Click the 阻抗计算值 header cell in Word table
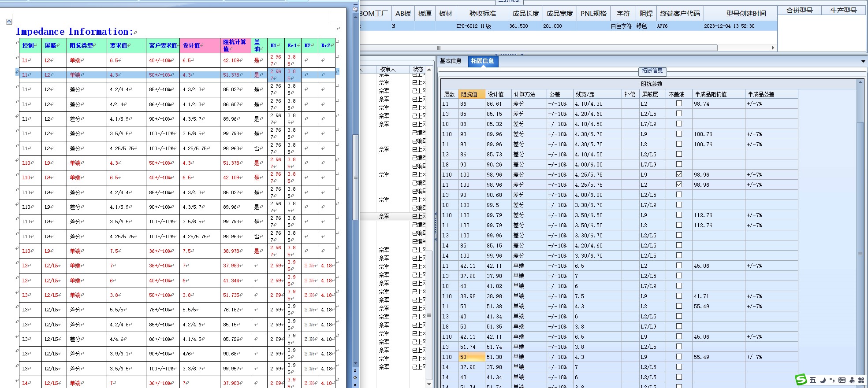868x388 pixels. click(235, 45)
